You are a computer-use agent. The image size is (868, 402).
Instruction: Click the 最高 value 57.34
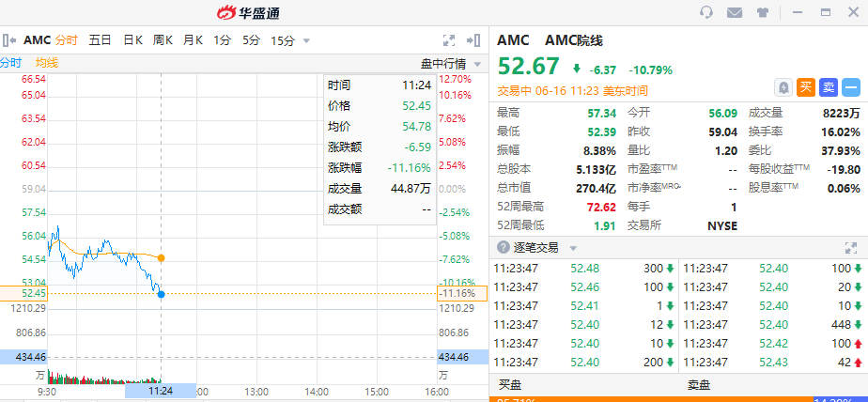pos(602,114)
